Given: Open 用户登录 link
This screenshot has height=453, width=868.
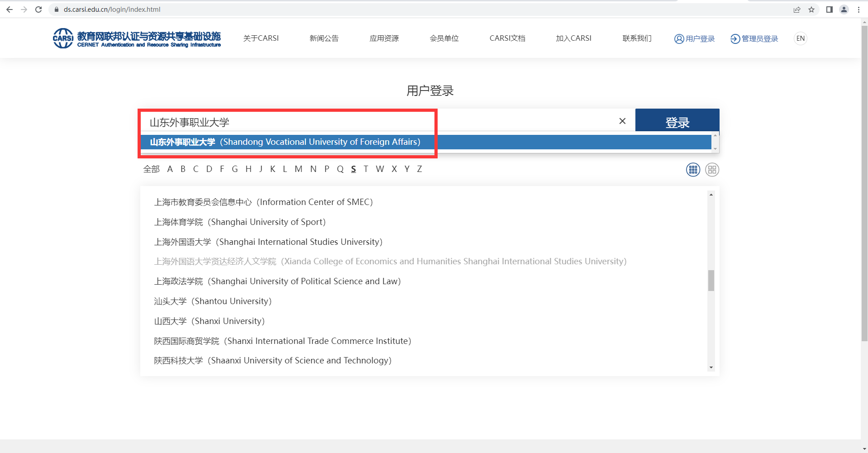Looking at the screenshot, I should (695, 39).
